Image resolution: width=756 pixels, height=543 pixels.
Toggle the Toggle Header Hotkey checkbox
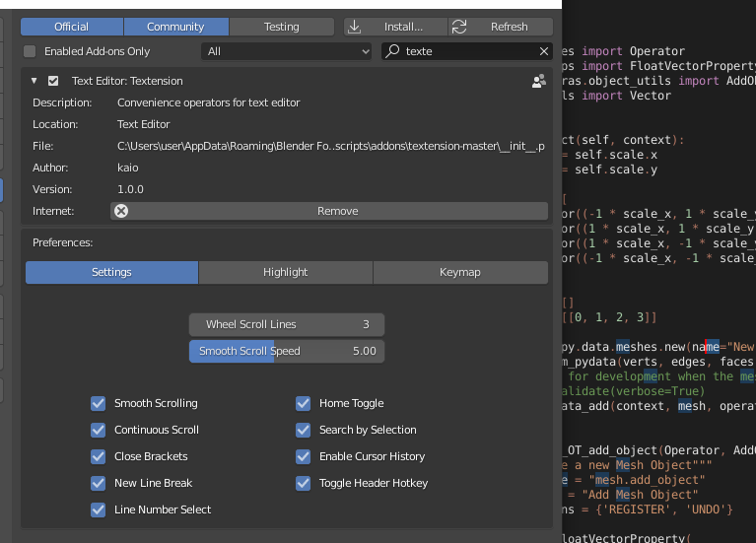(304, 483)
